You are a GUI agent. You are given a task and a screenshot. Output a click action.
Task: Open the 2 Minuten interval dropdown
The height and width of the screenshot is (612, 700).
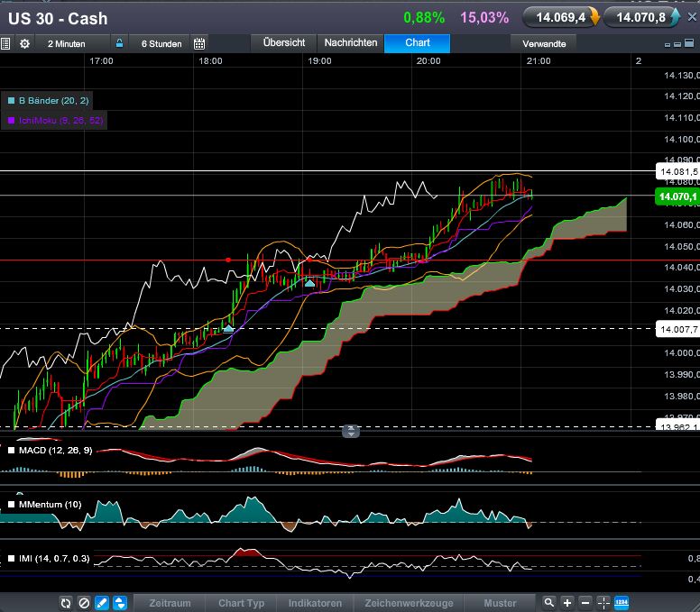click(67, 43)
